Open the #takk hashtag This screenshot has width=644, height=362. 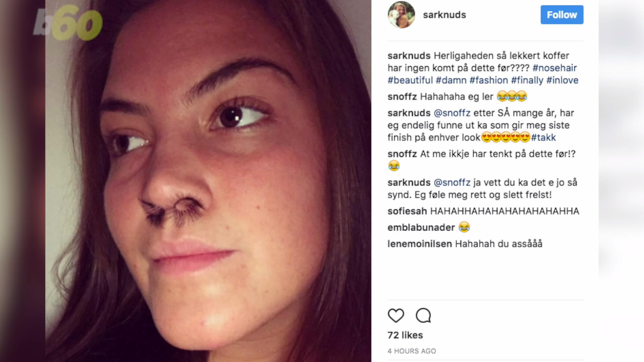point(543,137)
